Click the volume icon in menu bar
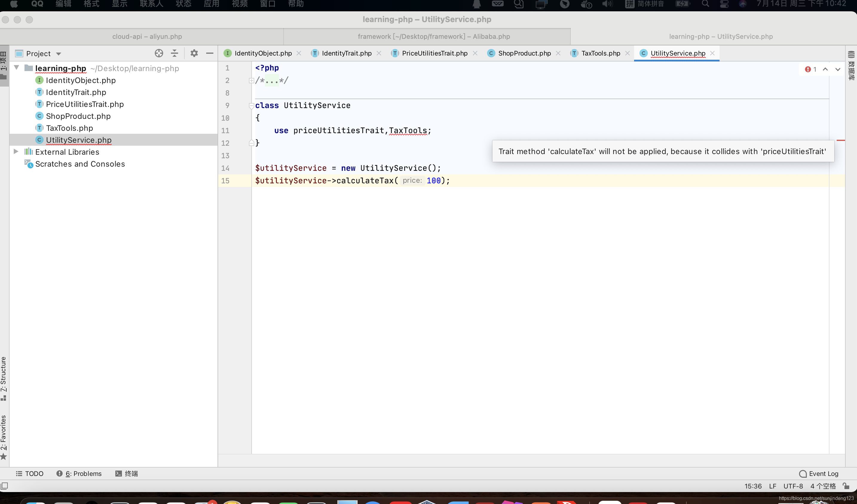This screenshot has height=504, width=857. tap(607, 4)
